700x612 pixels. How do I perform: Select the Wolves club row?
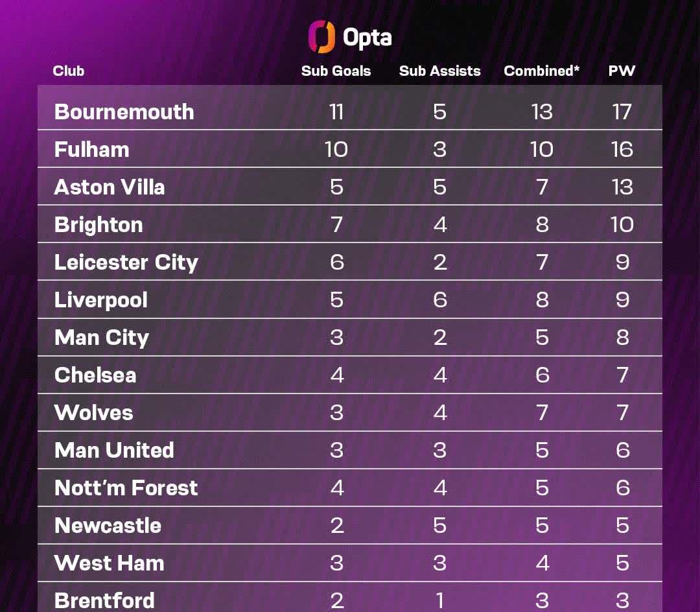[94, 412]
